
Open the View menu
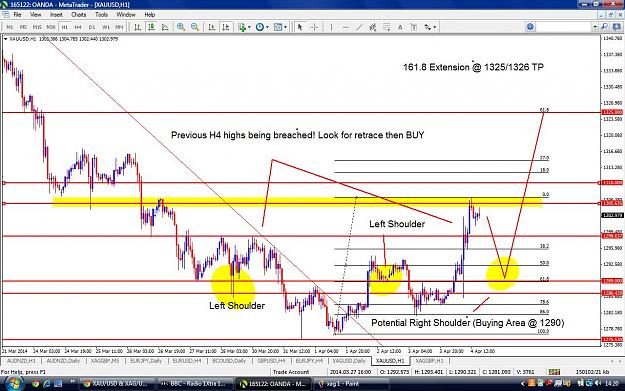(35, 15)
